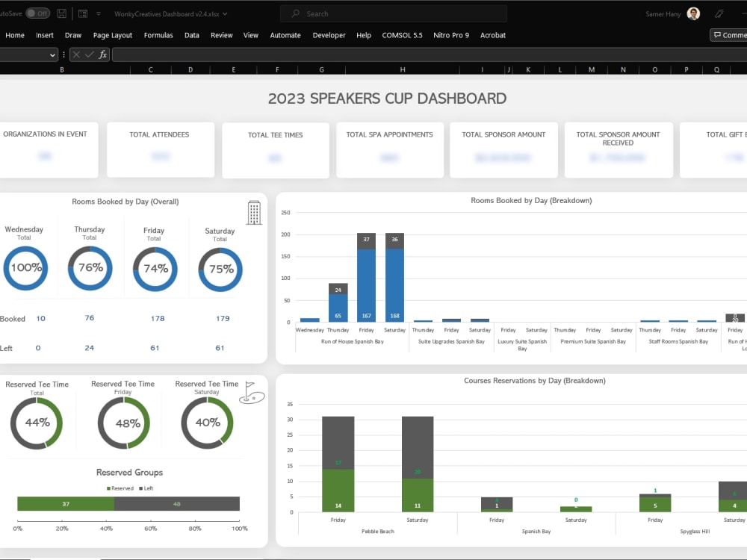Click the Left legend entry
747x560 pixels.
(x=146, y=488)
